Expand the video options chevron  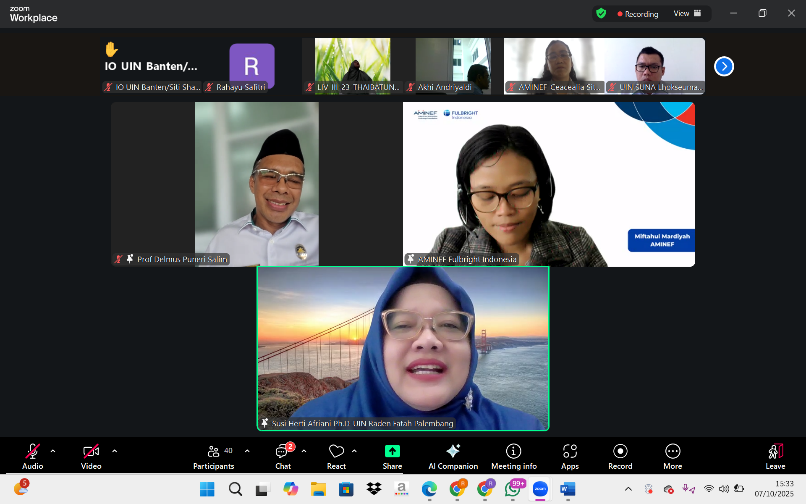click(x=114, y=451)
